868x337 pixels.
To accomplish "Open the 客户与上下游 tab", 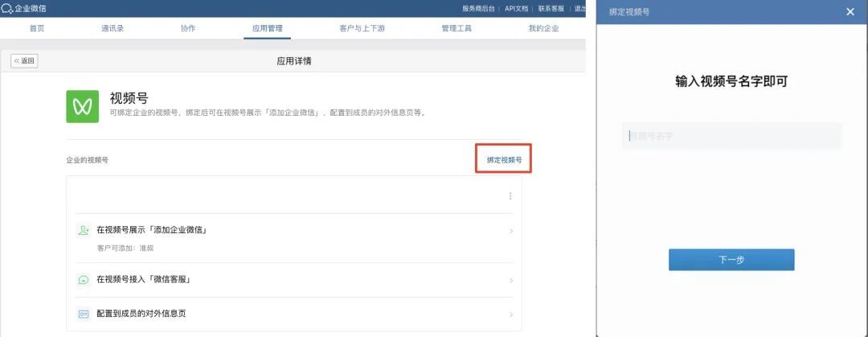I will [362, 28].
